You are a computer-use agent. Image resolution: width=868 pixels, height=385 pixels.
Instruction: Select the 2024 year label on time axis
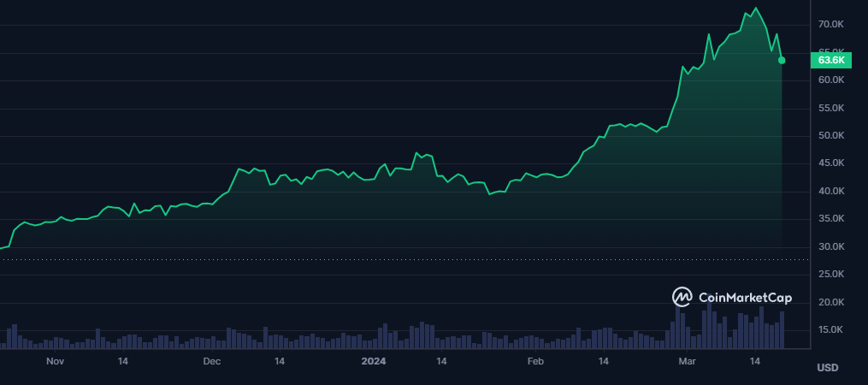point(374,362)
